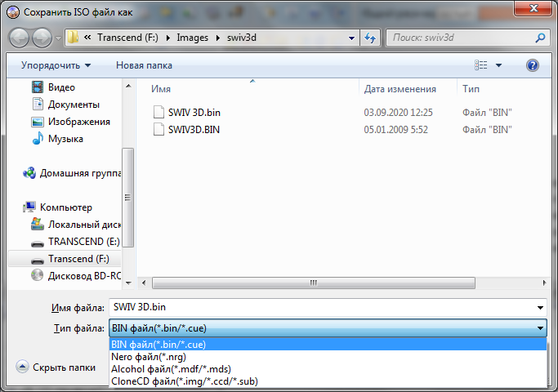Select the file SWIV 3D.bin

pos(194,113)
